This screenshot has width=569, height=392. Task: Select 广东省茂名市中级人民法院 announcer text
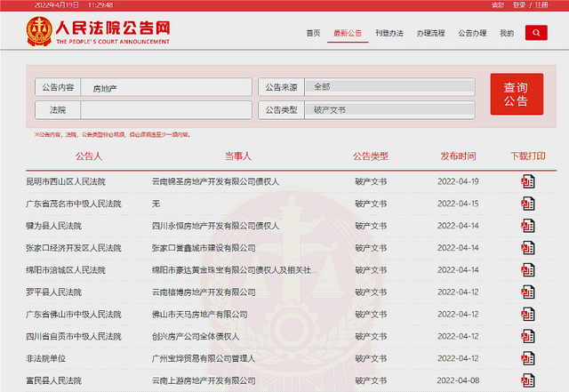coord(74,204)
